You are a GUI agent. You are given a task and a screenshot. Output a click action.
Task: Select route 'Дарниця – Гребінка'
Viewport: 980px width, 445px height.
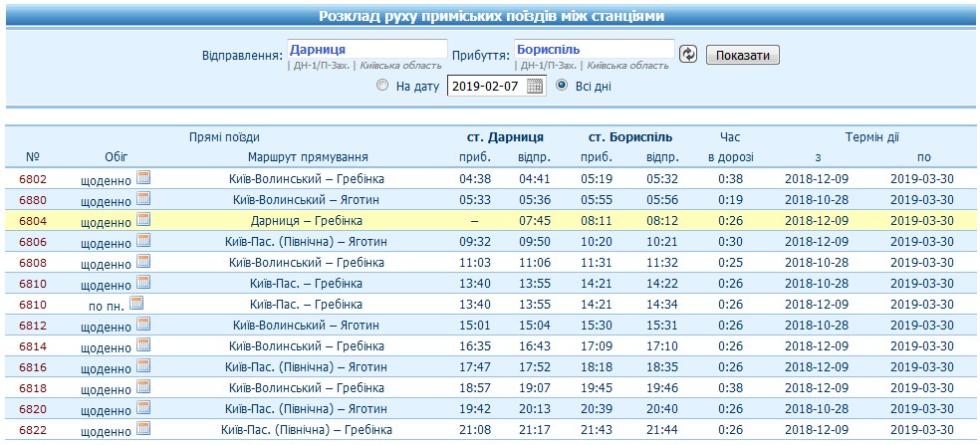coord(307,221)
